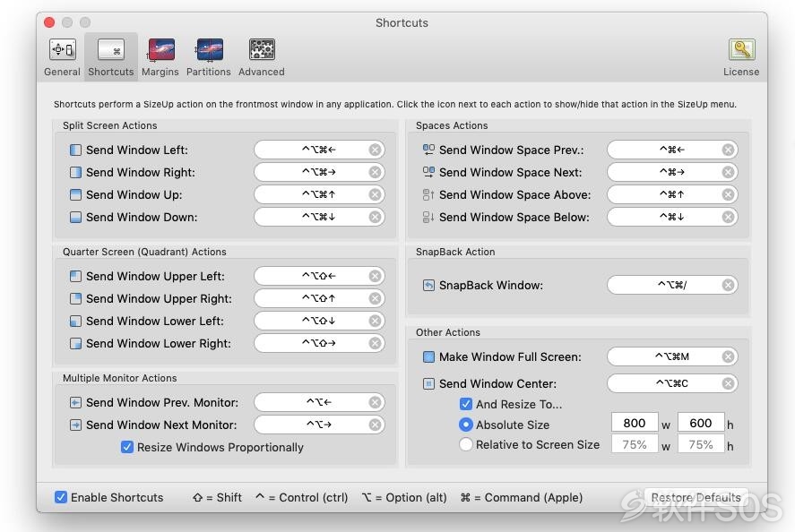795x532 pixels.
Task: Click the relative width 75% field
Action: point(635,444)
